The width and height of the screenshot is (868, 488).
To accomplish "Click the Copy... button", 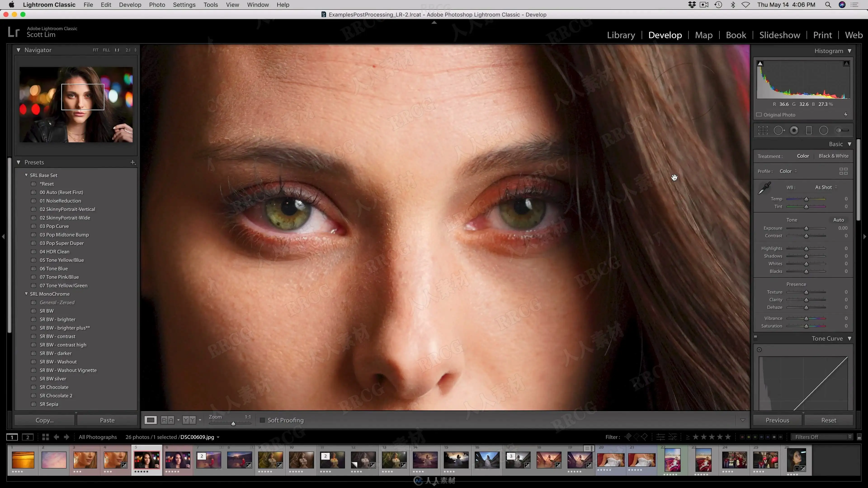I will 45,420.
